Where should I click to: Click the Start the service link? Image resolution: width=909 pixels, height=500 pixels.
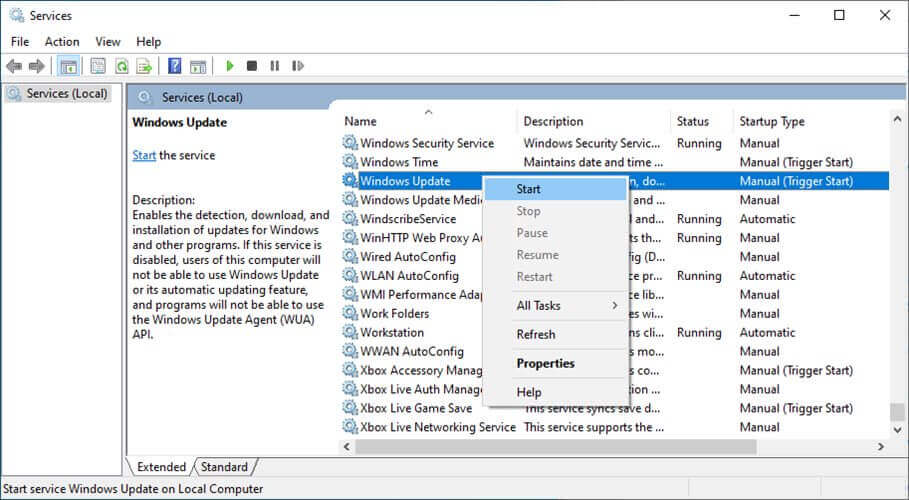click(x=144, y=155)
